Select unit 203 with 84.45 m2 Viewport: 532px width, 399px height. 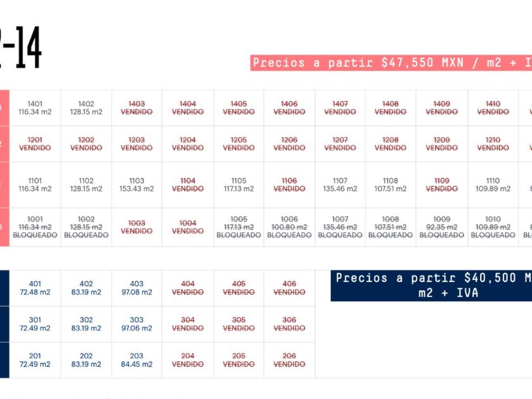(137, 360)
